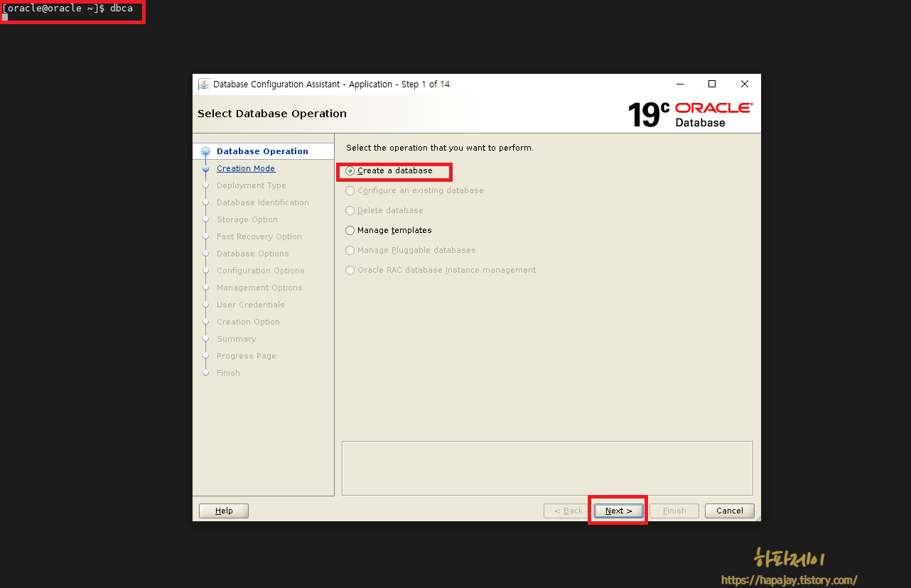Image resolution: width=911 pixels, height=588 pixels.
Task: Click the Finish step in sidebar
Action: coord(228,373)
